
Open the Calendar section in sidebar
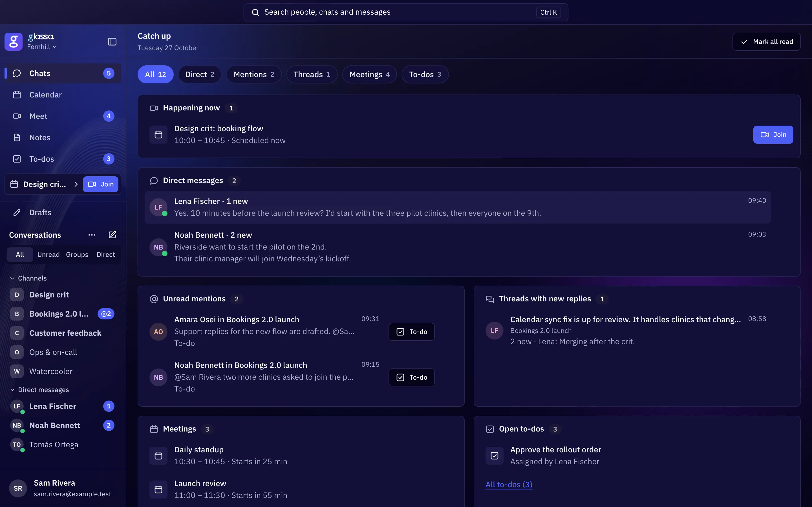point(63,95)
